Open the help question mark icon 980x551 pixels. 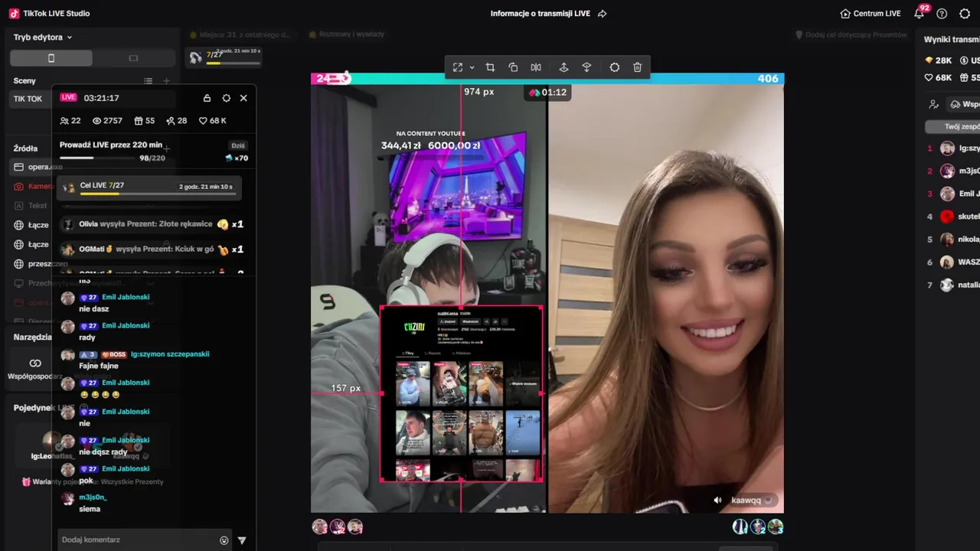coord(942,14)
